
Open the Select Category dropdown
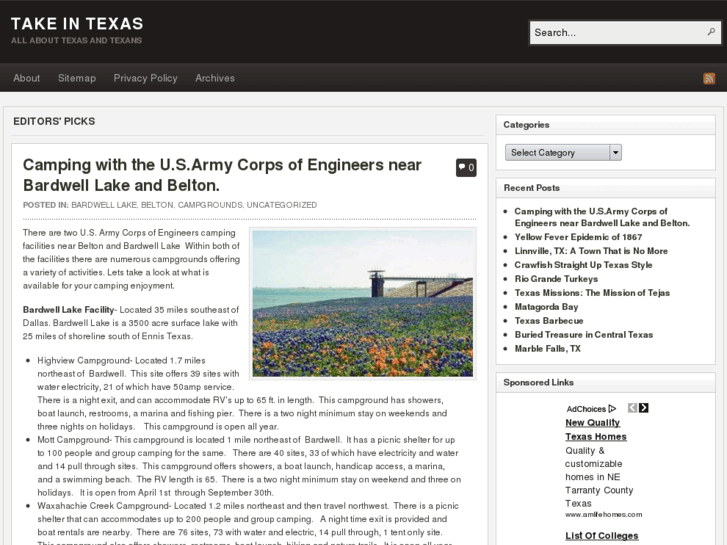[563, 153]
